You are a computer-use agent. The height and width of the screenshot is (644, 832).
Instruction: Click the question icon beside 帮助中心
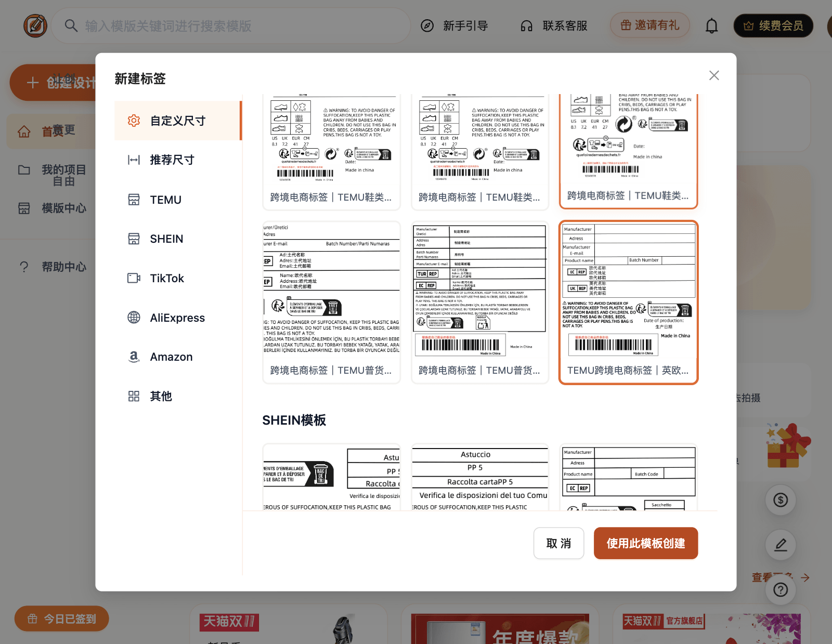click(x=24, y=267)
